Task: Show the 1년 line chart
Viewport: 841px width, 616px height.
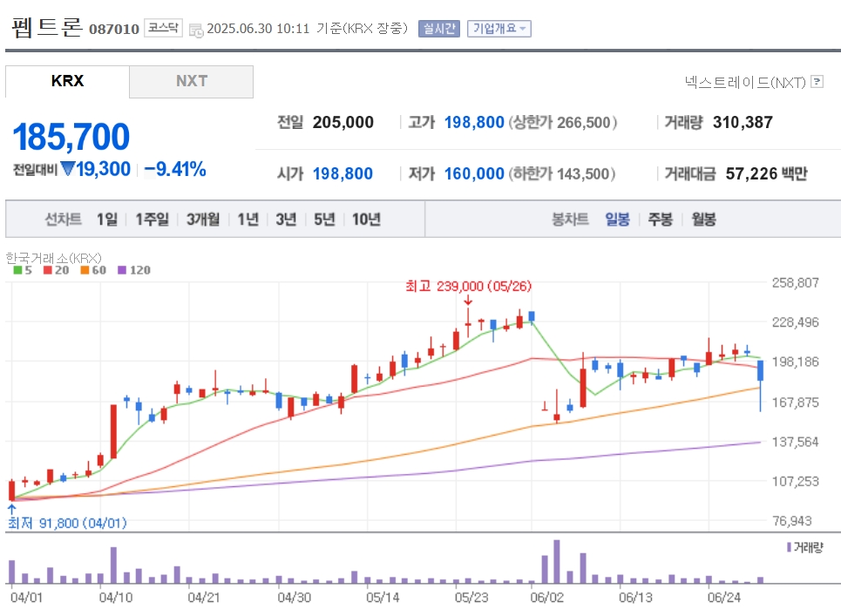Action: (x=248, y=220)
